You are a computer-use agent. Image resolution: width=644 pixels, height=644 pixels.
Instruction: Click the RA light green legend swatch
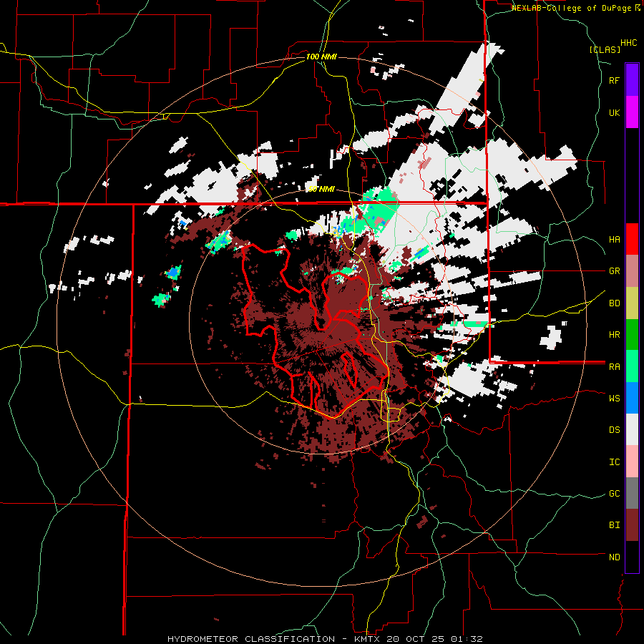632,366
